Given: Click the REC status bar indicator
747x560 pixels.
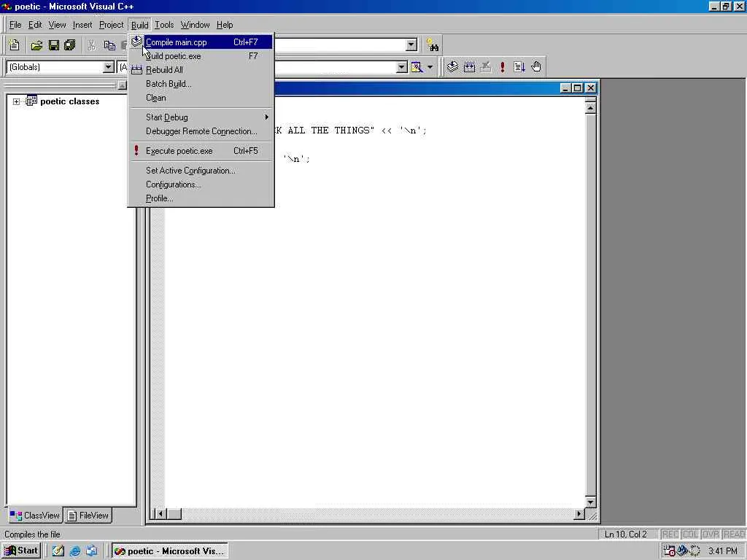Looking at the screenshot, I should pyautogui.click(x=670, y=534).
